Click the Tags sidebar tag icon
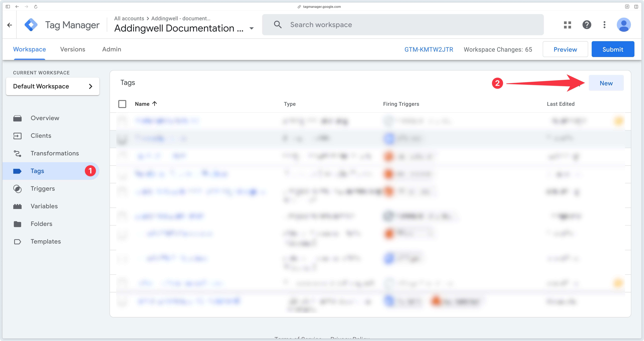The image size is (644, 341). pos(17,171)
